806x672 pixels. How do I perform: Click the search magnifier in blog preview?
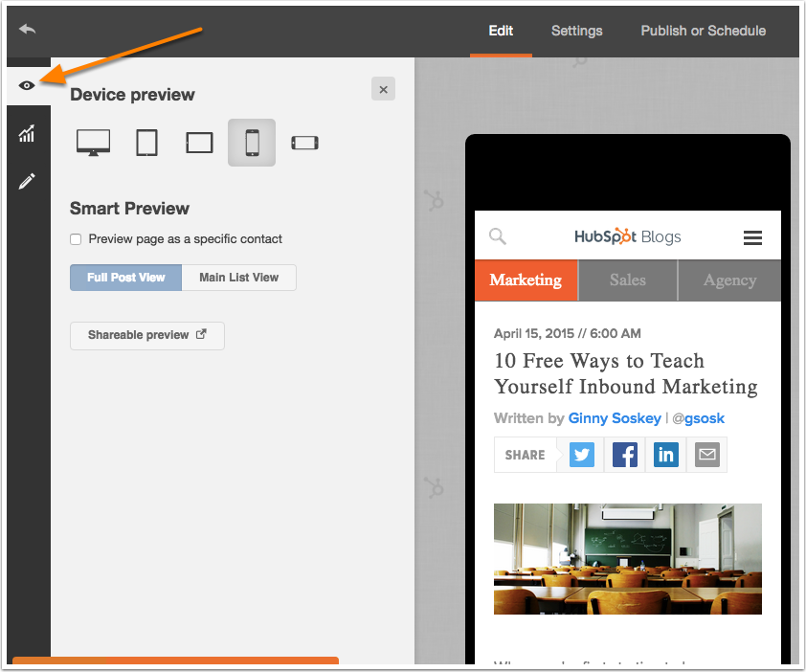point(498,236)
